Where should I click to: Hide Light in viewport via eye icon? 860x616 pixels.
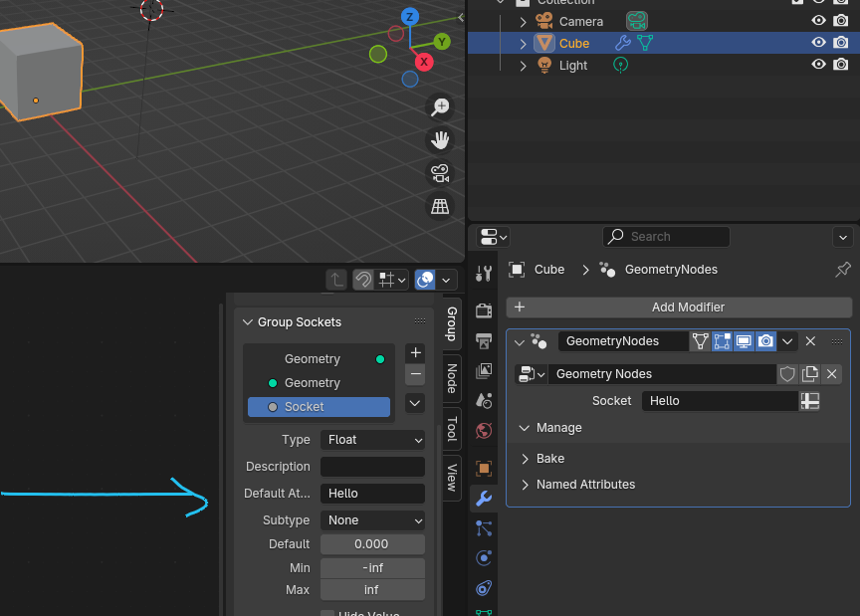point(818,64)
